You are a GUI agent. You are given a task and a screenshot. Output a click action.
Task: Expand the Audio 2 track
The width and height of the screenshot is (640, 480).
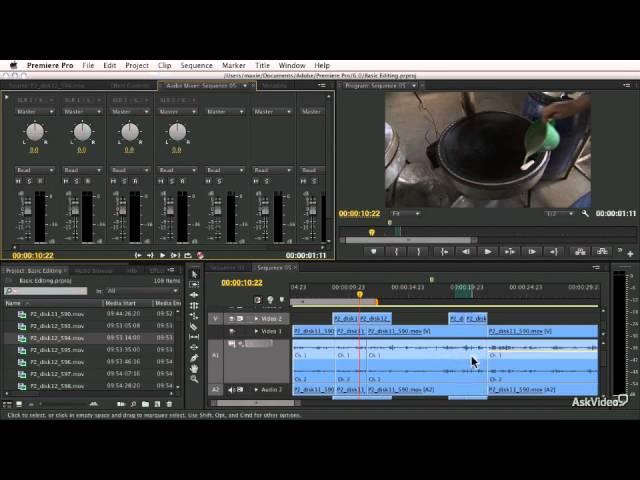pyautogui.click(x=256, y=389)
